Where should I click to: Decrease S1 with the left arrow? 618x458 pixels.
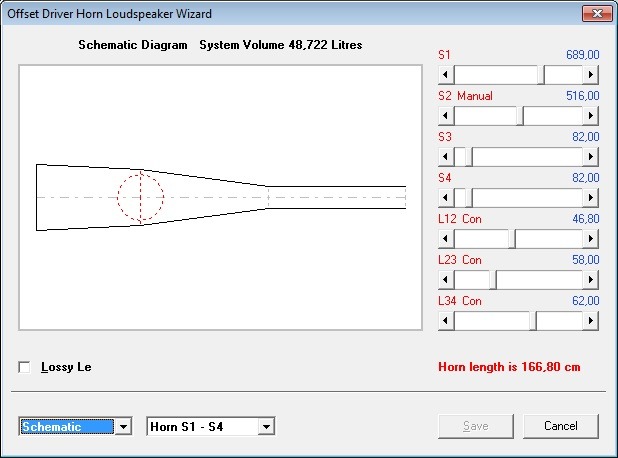click(446, 74)
